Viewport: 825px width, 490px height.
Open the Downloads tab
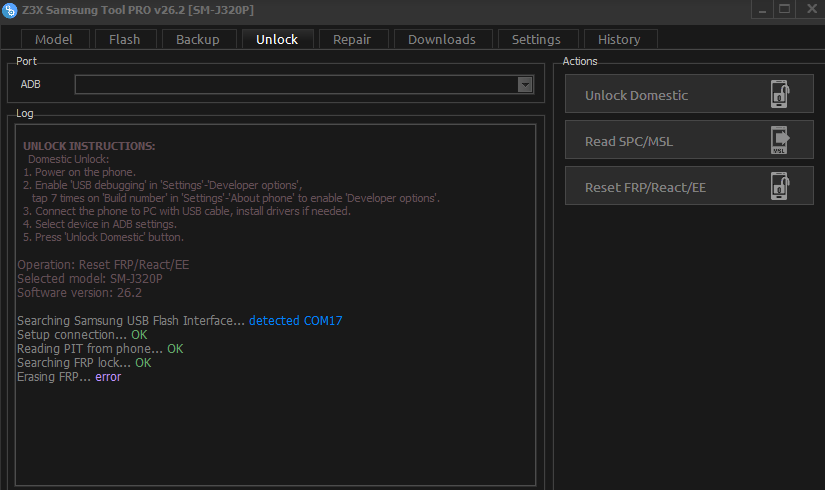pyautogui.click(x=442, y=39)
